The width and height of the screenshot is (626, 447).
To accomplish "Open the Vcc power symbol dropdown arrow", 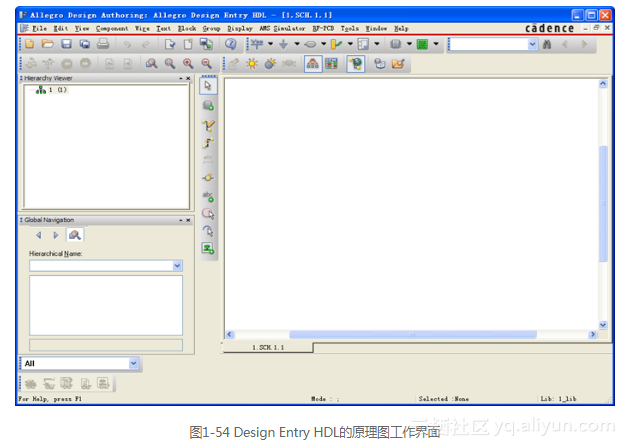I will tap(270, 44).
